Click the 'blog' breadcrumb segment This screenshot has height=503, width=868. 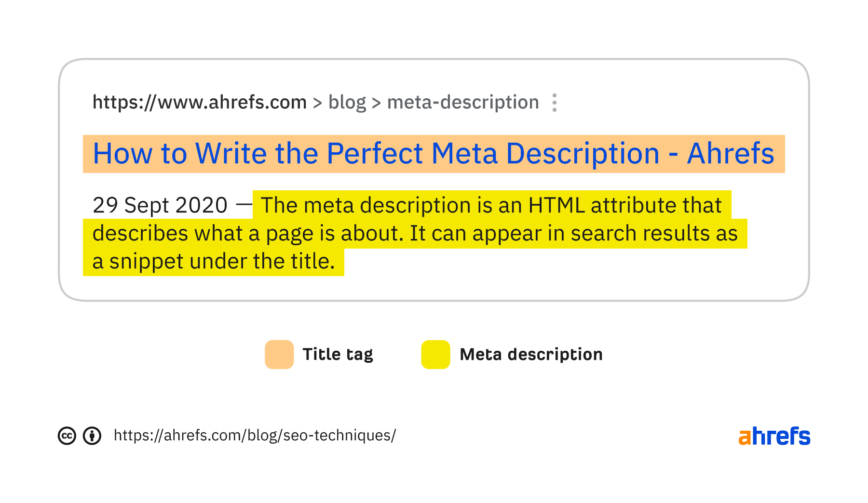(x=347, y=103)
